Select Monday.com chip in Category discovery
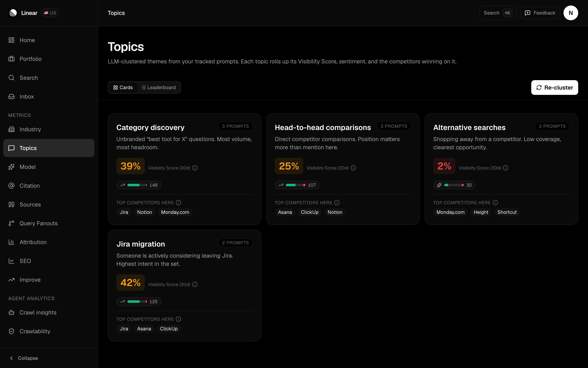588x368 pixels. coord(175,212)
